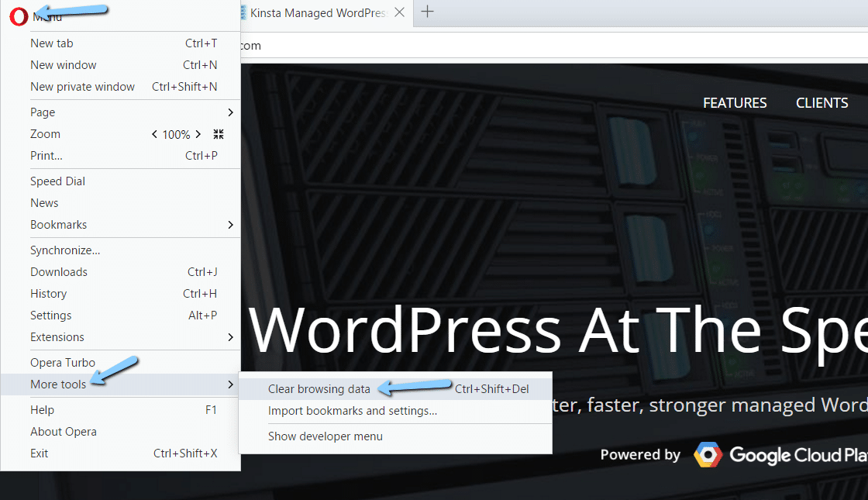Select Show developer menu
The height and width of the screenshot is (500, 868).
(325, 436)
